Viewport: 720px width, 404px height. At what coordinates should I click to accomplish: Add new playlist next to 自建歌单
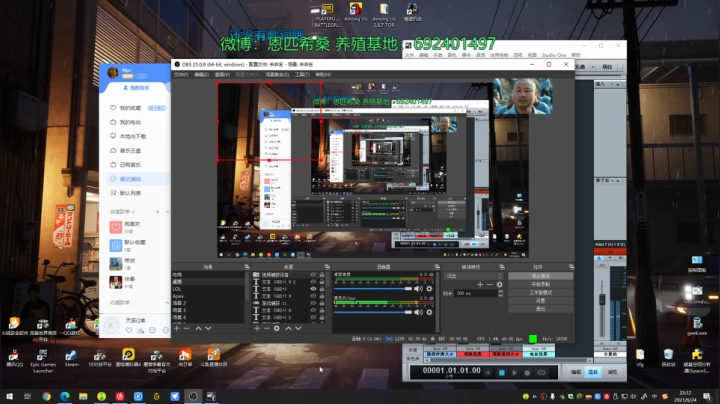click(157, 212)
